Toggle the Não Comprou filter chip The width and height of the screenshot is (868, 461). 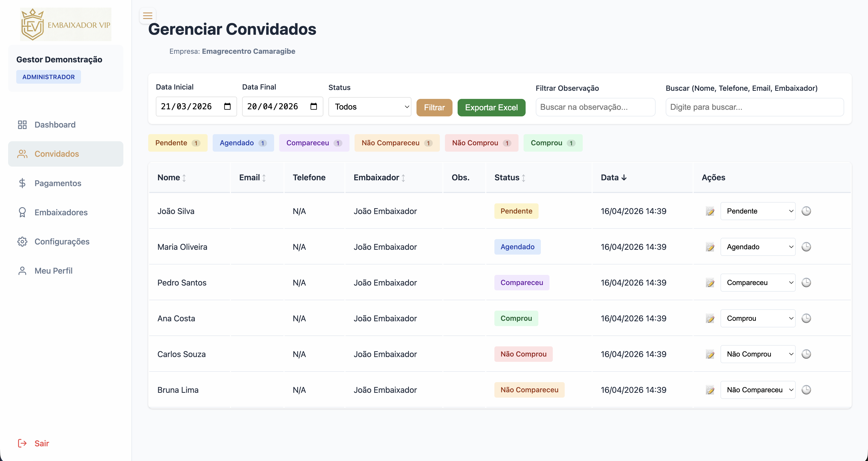pyautogui.click(x=481, y=143)
